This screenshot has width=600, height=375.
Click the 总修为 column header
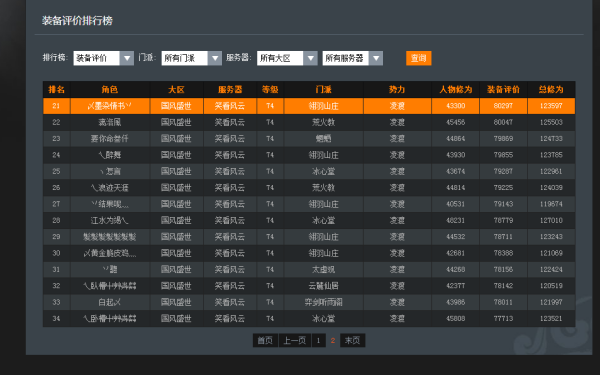pyautogui.click(x=551, y=90)
